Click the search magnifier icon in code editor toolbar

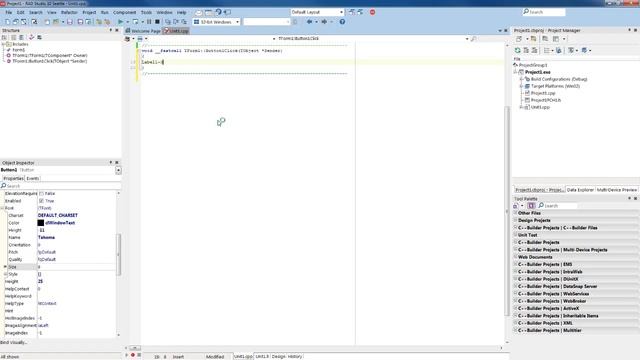pyautogui.click(x=473, y=39)
